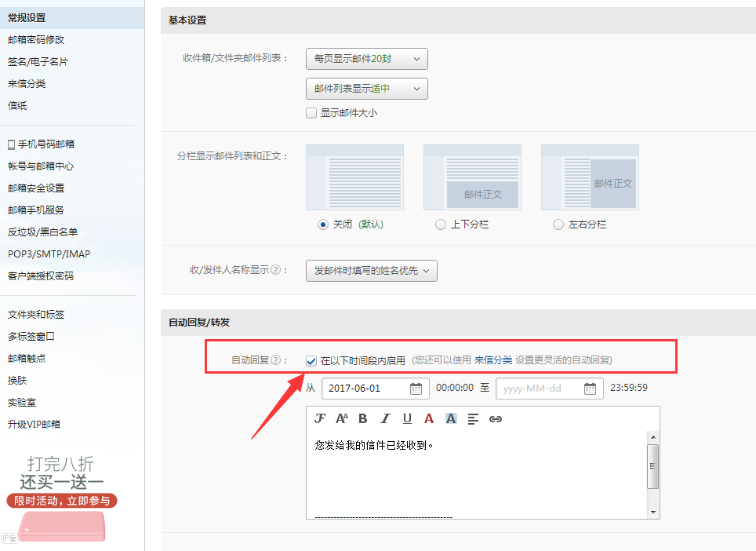Click the 限时活动,立即参与 ad button
The width and height of the screenshot is (756, 551).
(x=62, y=501)
